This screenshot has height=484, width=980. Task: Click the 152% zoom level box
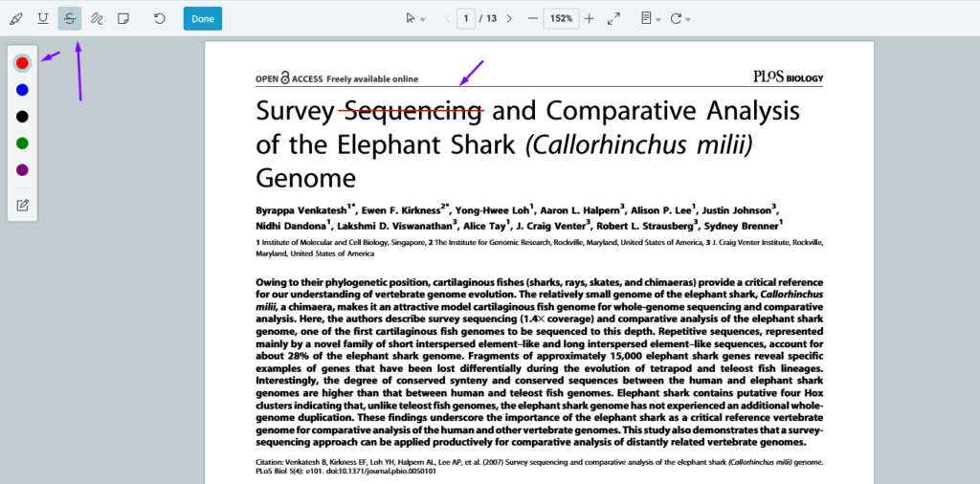(560, 18)
